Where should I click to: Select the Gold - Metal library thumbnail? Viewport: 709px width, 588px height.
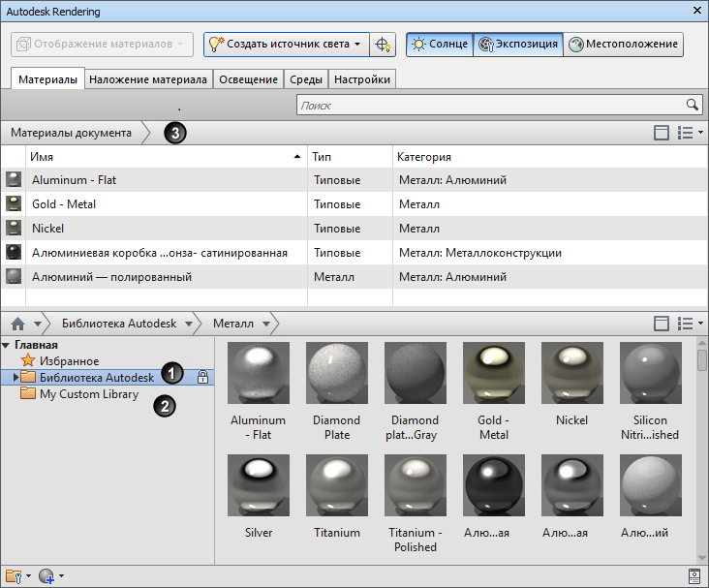click(494, 373)
